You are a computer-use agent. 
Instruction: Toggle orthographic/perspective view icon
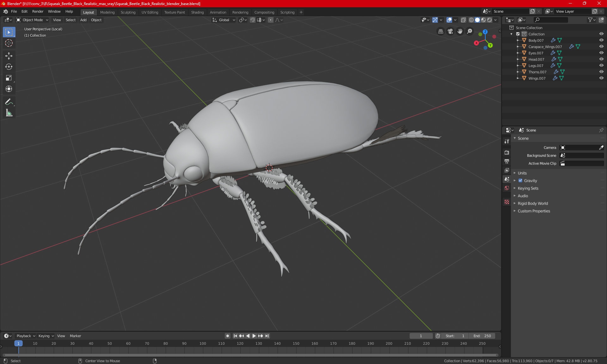click(440, 31)
